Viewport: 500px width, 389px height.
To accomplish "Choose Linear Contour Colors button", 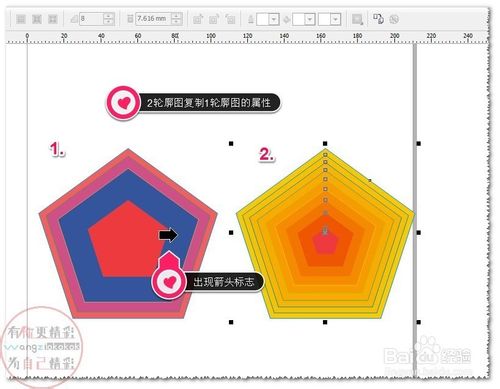I will (198, 19).
